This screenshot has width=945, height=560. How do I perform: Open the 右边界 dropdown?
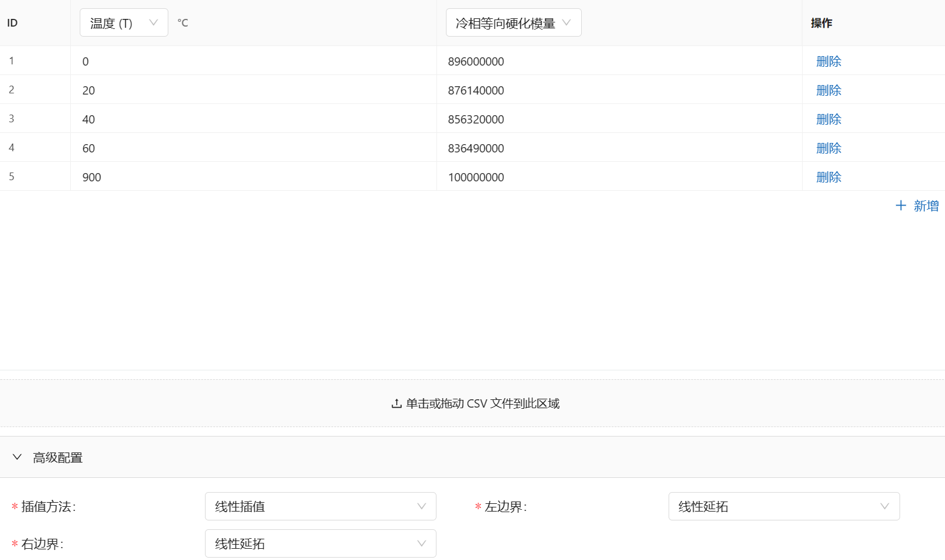(x=321, y=543)
